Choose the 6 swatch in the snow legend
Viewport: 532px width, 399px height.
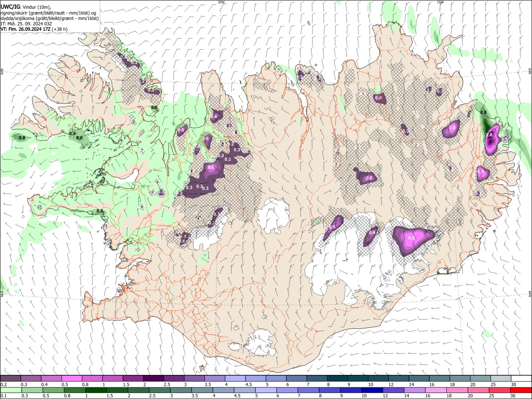tap(296, 378)
